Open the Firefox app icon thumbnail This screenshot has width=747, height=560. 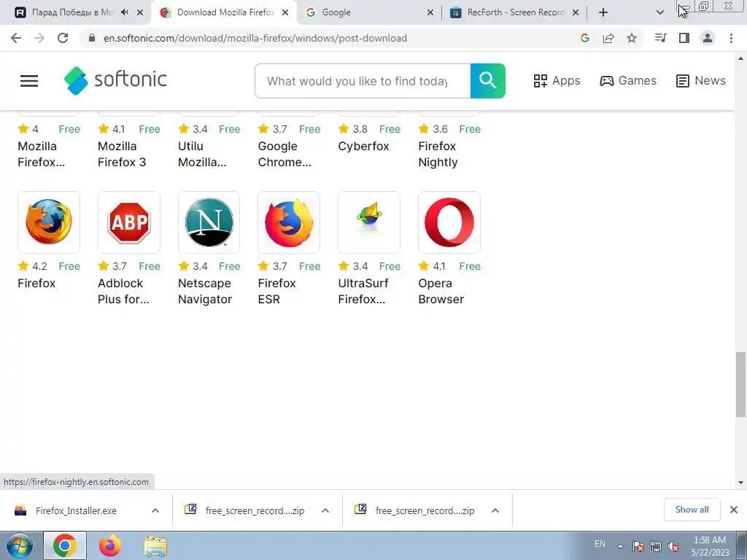pyautogui.click(x=49, y=222)
